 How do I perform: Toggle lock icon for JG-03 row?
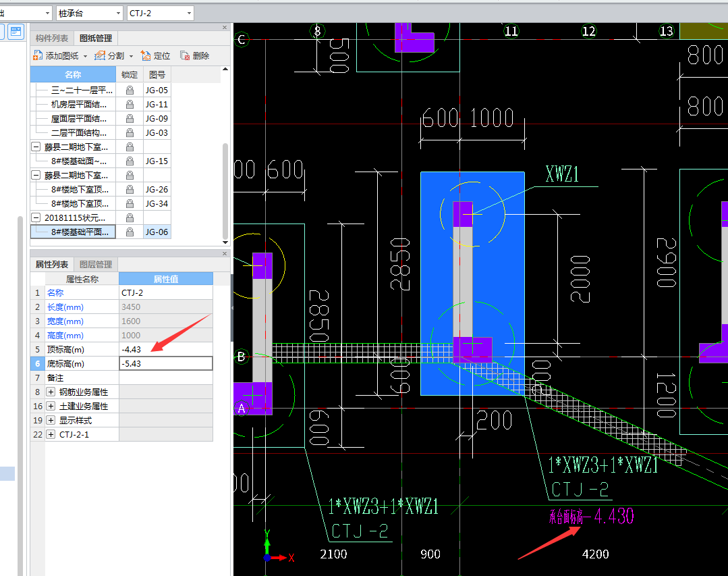coord(130,133)
